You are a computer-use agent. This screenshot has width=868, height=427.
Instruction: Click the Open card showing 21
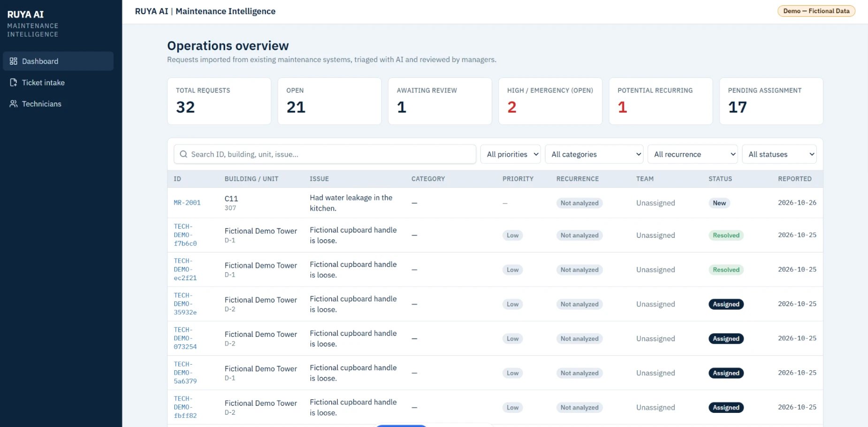click(x=329, y=101)
